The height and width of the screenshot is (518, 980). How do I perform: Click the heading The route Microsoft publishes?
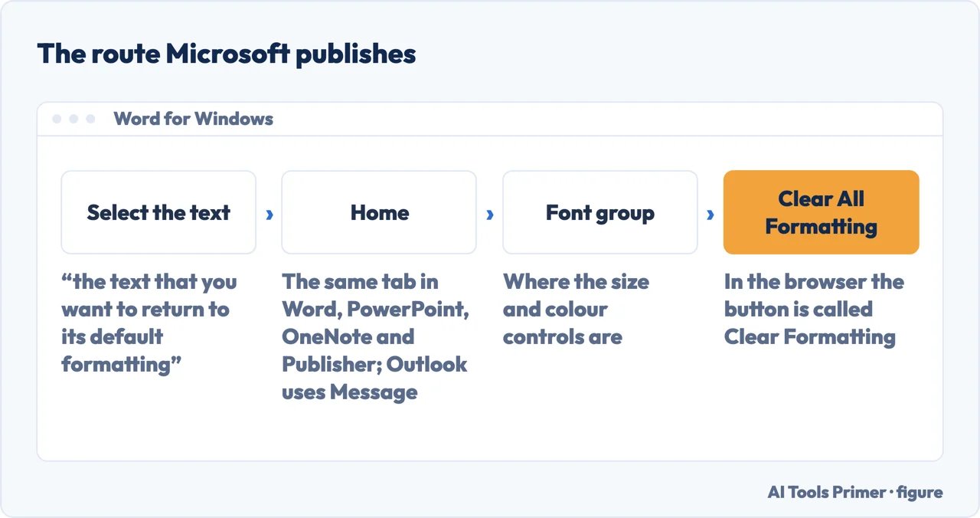pos(227,54)
